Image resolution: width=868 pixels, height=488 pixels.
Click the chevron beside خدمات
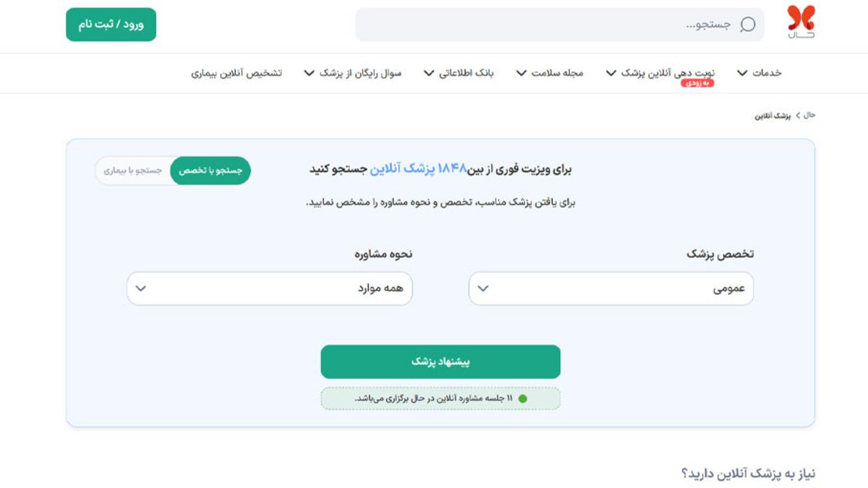(x=742, y=73)
